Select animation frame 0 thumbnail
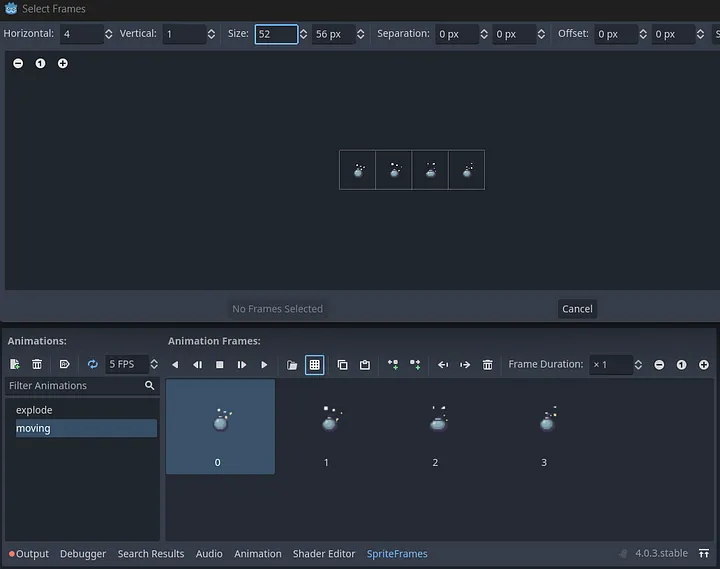Image resolution: width=720 pixels, height=569 pixels. tap(220, 427)
